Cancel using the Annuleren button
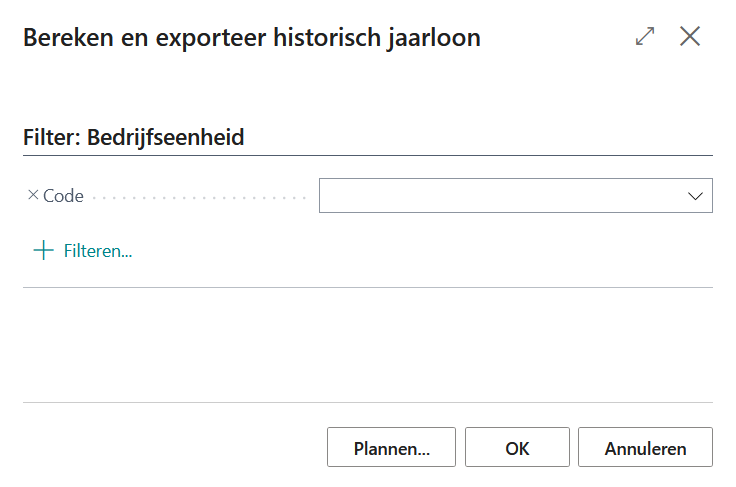 pyautogui.click(x=645, y=449)
